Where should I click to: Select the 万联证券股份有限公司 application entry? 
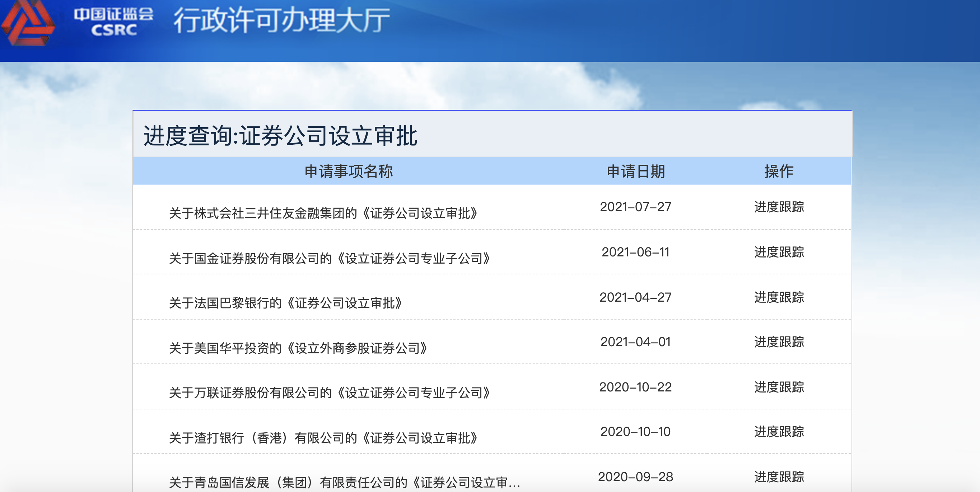tap(330, 393)
